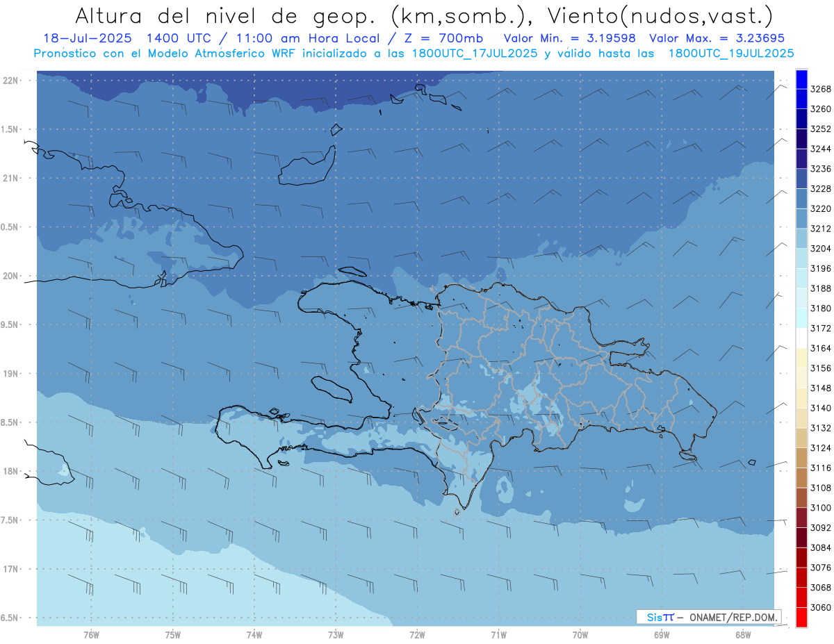Click the color bar label 3212
Viewport: 834px width, 644px height.
(820, 229)
